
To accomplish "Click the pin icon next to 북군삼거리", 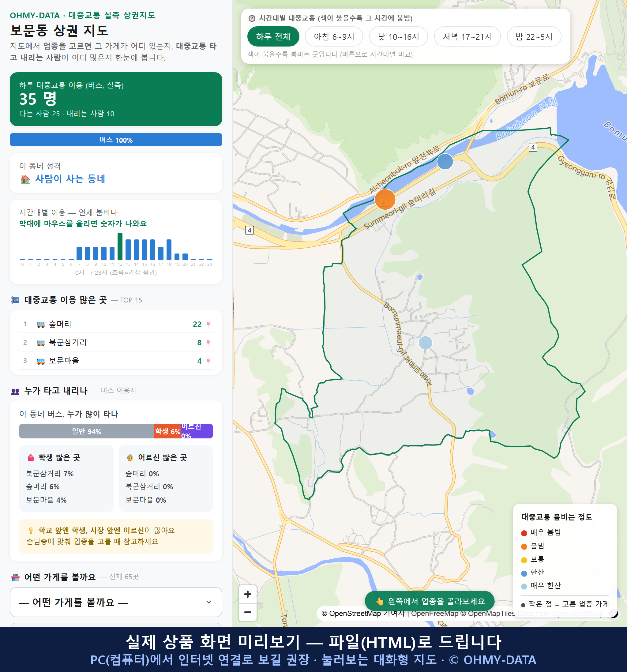I will click(208, 342).
